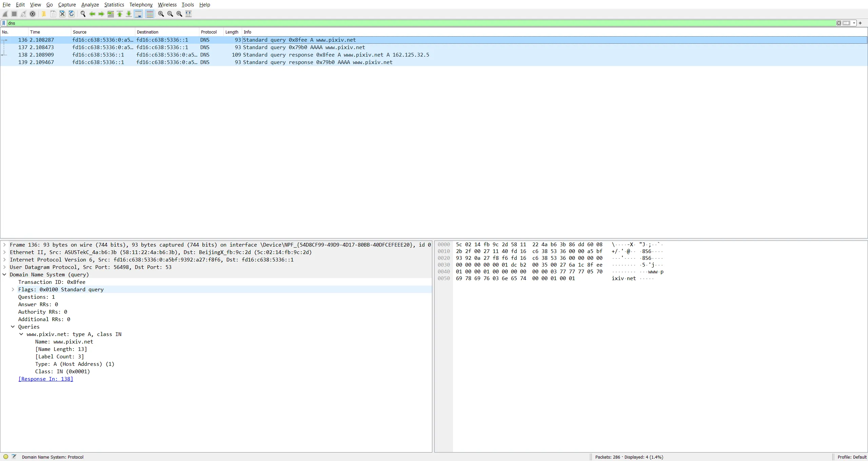Sort by the Protocol column header
This screenshot has width=868, height=461.
coord(211,32)
